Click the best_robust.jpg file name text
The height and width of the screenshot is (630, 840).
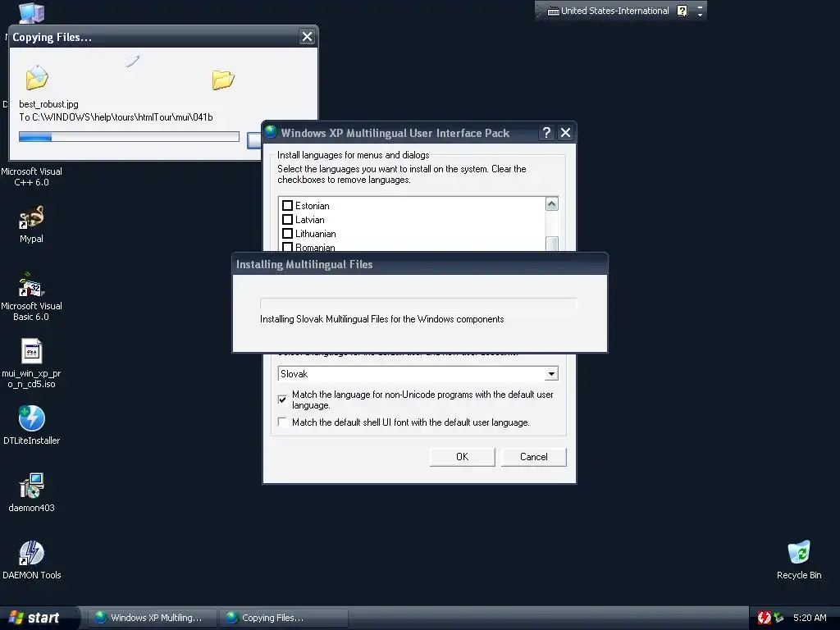(48, 104)
